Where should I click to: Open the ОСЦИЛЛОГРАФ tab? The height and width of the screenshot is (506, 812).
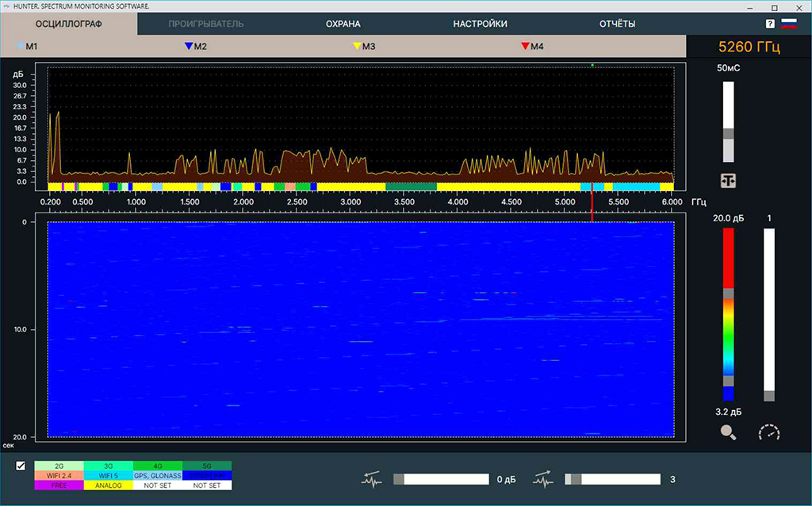tap(69, 24)
